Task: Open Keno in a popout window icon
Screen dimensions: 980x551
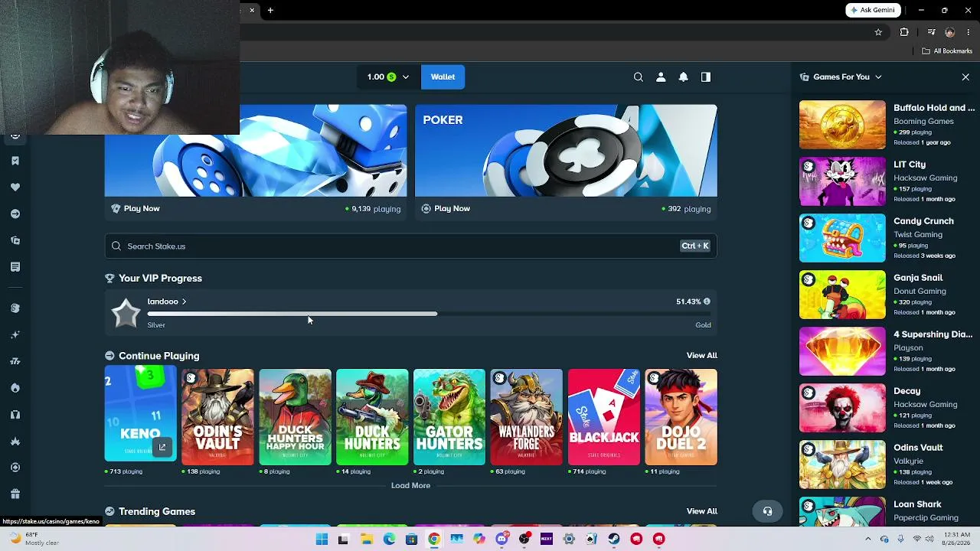Action: point(162,447)
